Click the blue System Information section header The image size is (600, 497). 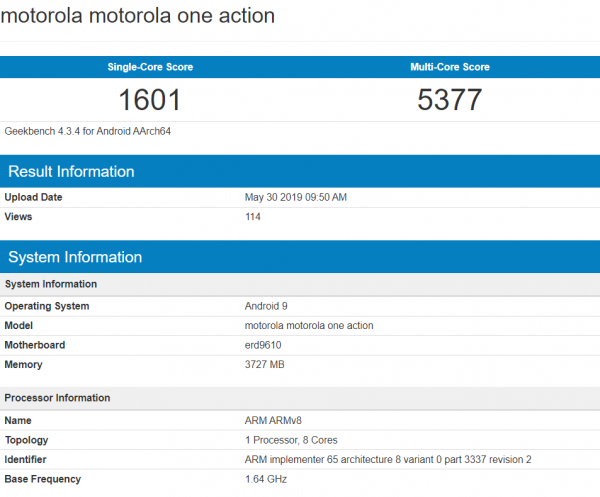point(300,257)
